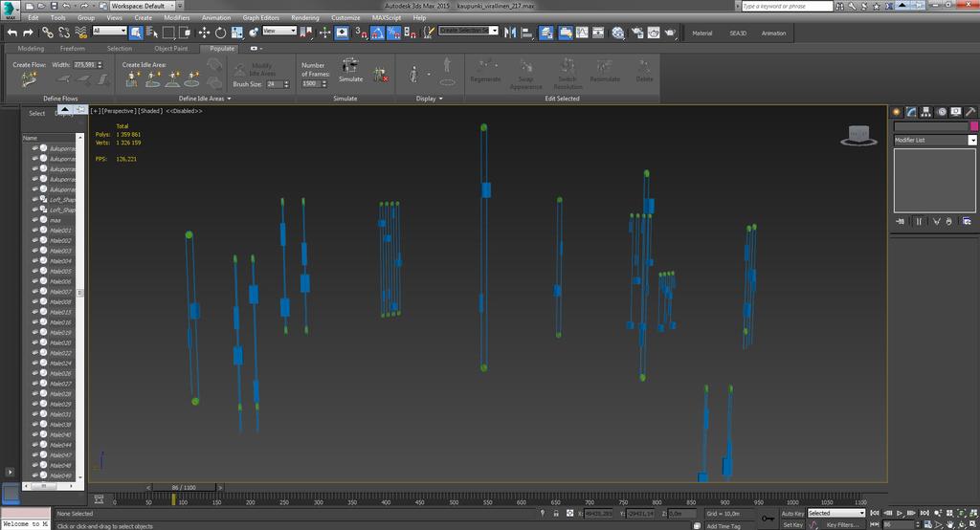This screenshot has width=980, height=530.
Task: Open the Create Selection Set dropdown
Action: tap(468, 30)
